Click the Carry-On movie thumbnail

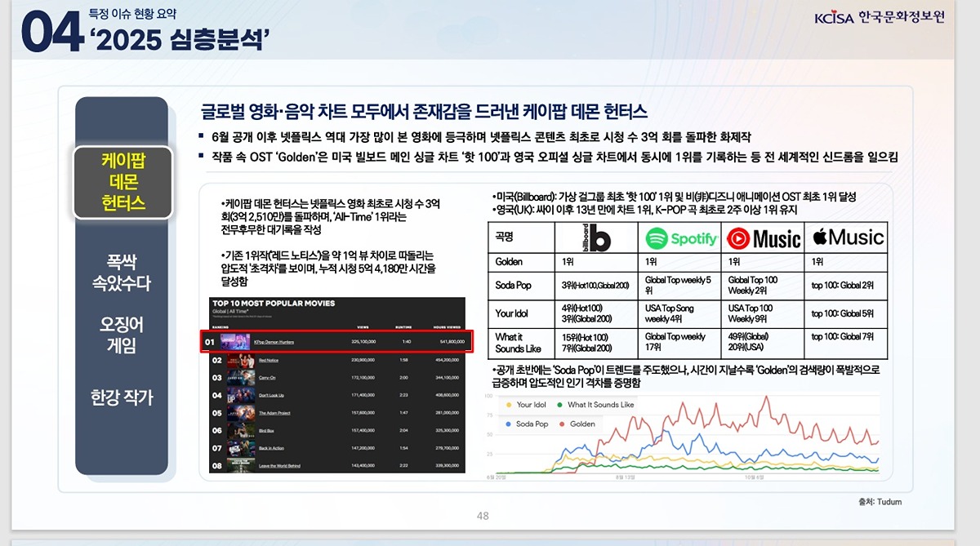(240, 378)
